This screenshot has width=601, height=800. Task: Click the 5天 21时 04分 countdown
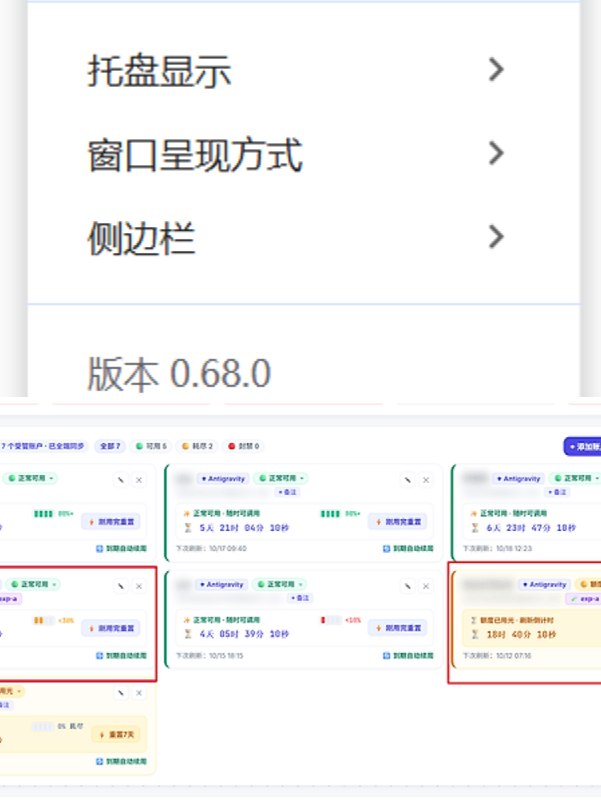coord(244,528)
